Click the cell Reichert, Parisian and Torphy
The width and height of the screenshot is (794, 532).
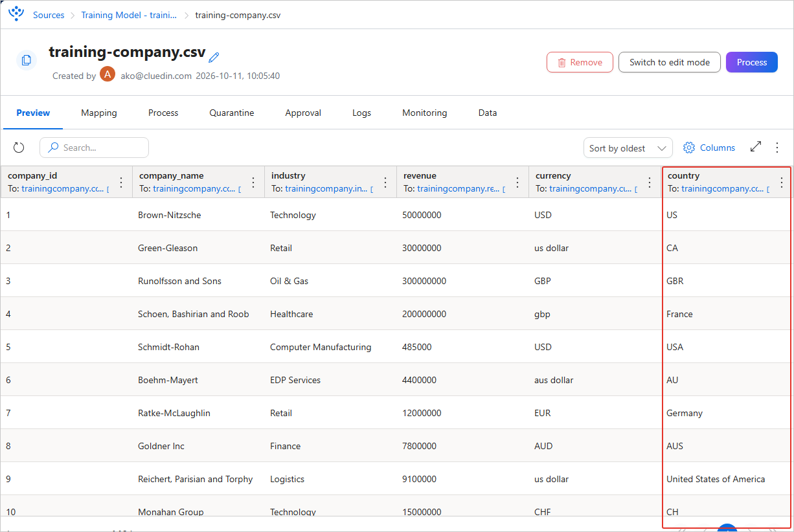click(x=196, y=479)
